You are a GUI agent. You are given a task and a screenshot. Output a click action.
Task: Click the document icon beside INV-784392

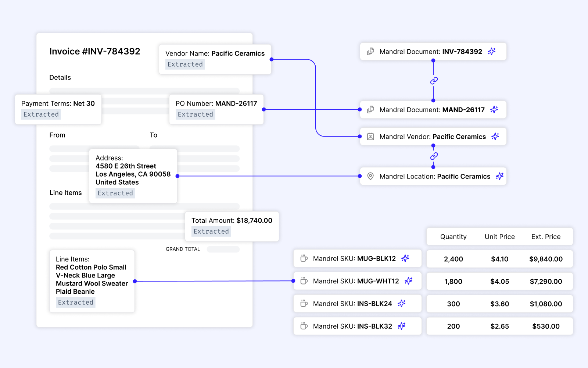coord(370,52)
